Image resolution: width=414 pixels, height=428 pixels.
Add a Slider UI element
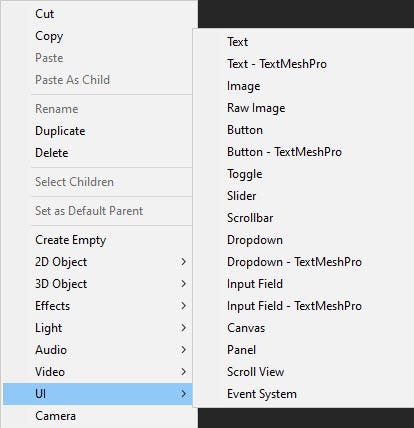pyautogui.click(x=241, y=196)
